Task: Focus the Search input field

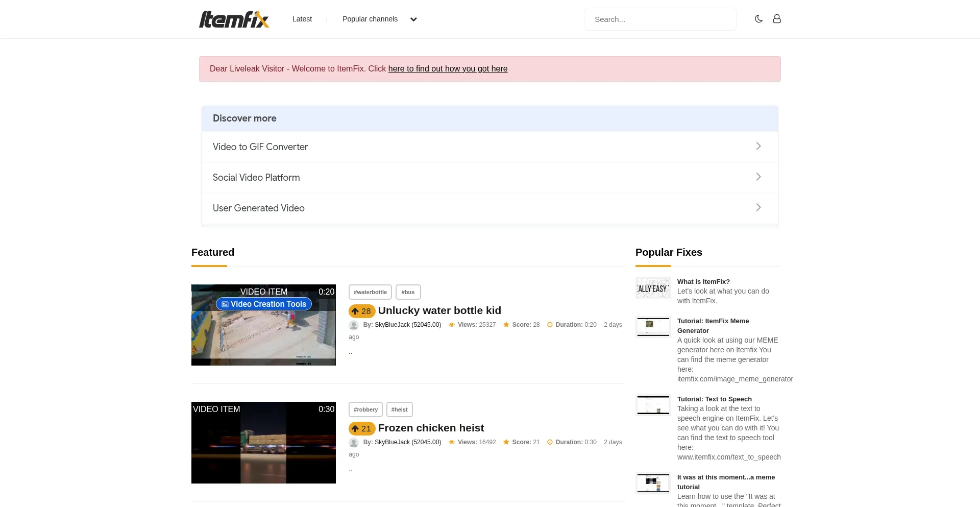Action: (660, 19)
